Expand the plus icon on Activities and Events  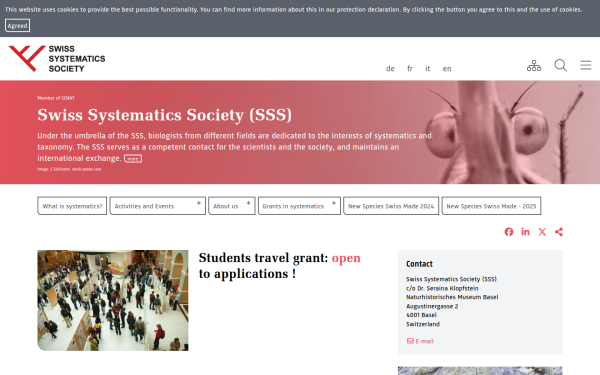pos(199,203)
